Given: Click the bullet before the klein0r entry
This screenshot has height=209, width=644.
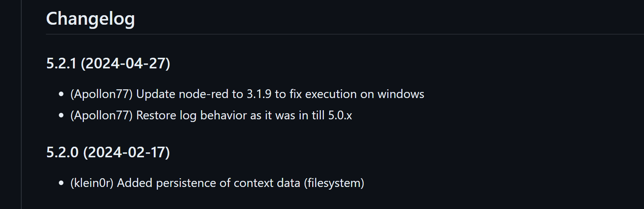Looking at the screenshot, I should (x=61, y=183).
